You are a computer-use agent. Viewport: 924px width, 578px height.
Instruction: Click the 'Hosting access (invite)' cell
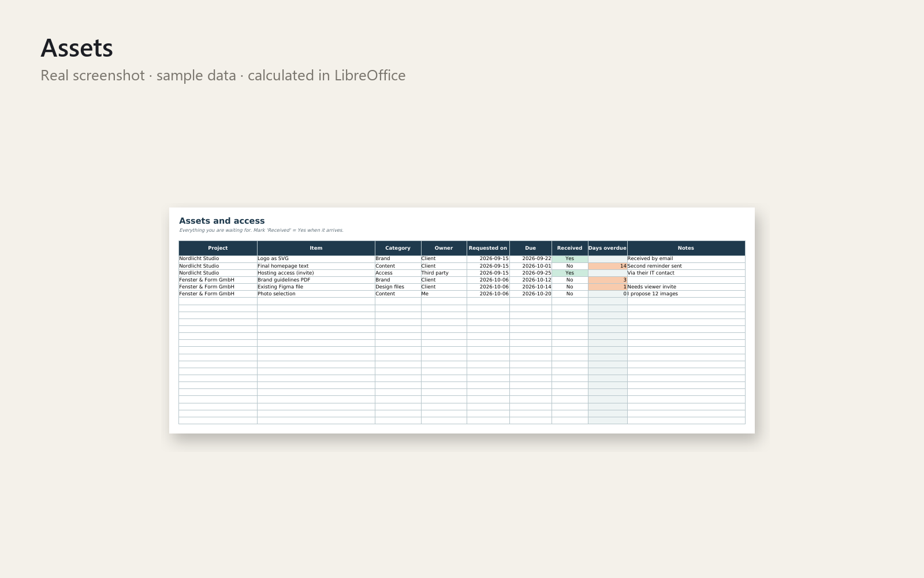click(x=316, y=273)
